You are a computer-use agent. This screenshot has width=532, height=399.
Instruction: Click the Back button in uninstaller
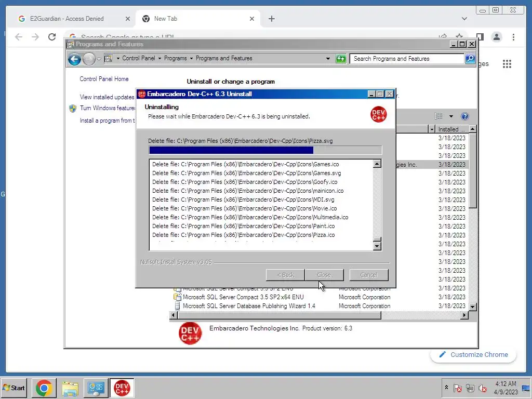tap(285, 275)
